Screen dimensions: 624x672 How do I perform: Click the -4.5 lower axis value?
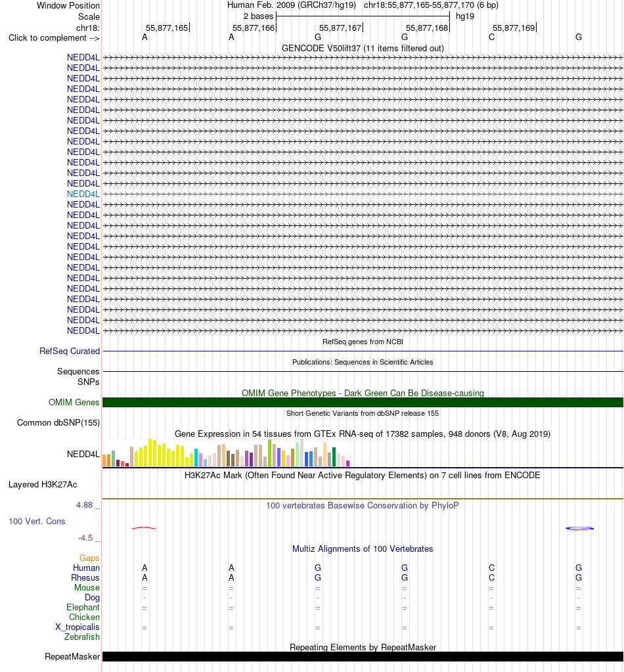point(85,538)
